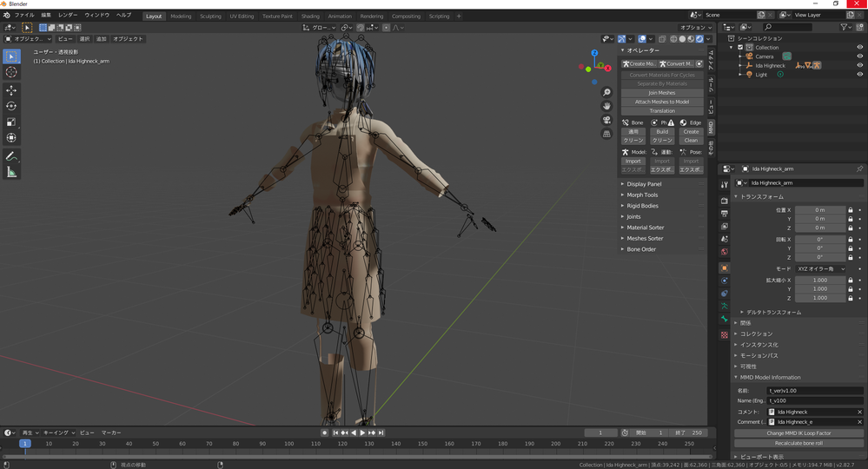Click the Join Meshes button

[x=661, y=93]
